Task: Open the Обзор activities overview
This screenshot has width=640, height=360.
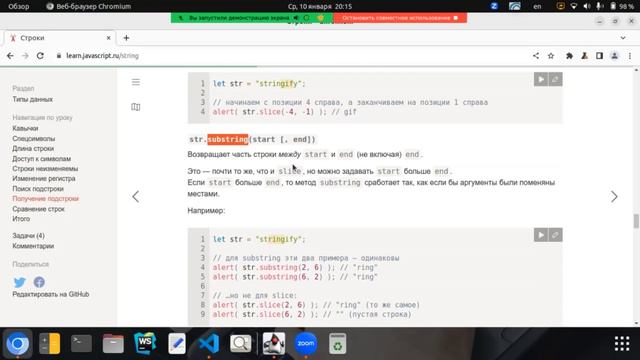Action: (19, 6)
